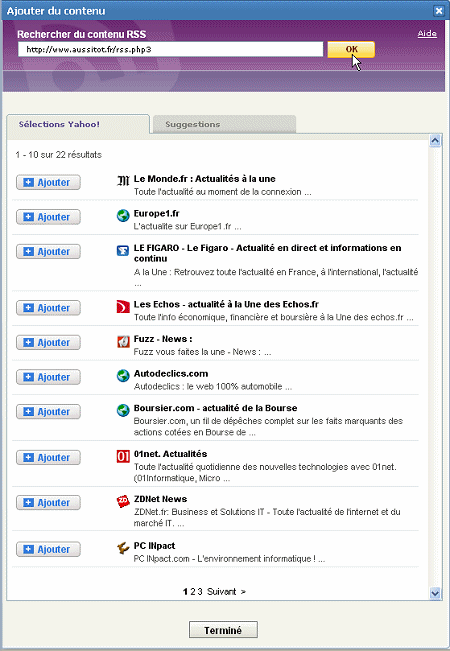Click the Terminé button
Screen dimensions: 450x651
[223, 630]
